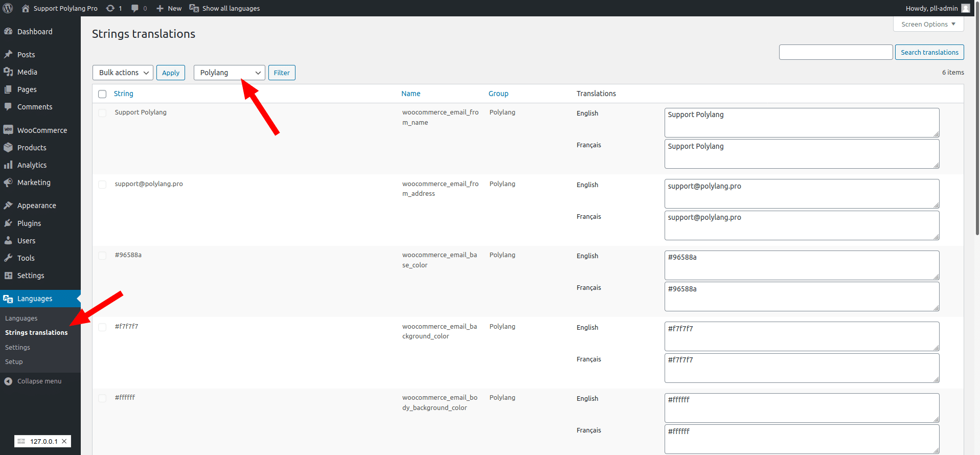980x455 pixels.
Task: Edit Français translation of support@polylang.pro
Action: pos(802,225)
